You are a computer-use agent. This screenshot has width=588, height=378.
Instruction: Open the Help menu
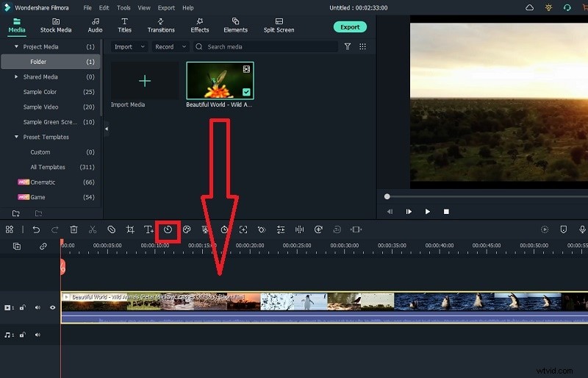click(x=188, y=7)
